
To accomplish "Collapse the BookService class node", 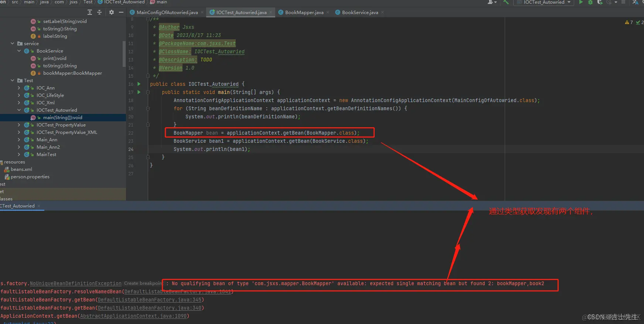I will pyautogui.click(x=19, y=51).
